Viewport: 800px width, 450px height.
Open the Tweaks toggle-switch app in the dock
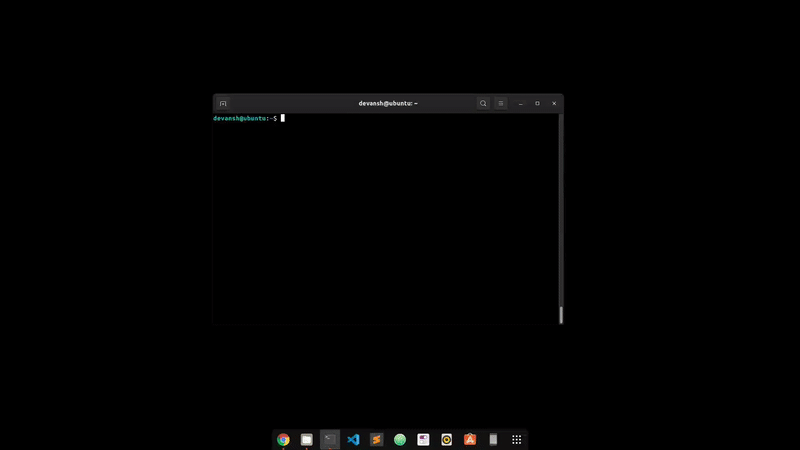click(x=423, y=439)
